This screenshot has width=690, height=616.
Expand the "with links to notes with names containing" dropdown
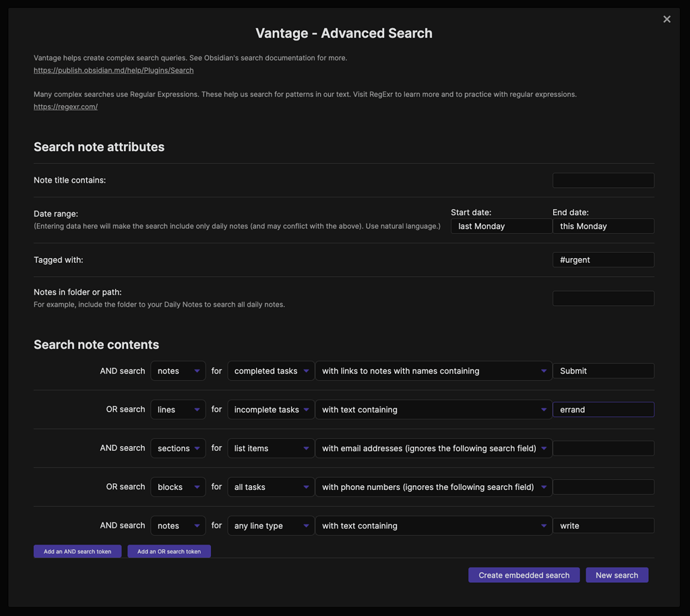[433, 371]
